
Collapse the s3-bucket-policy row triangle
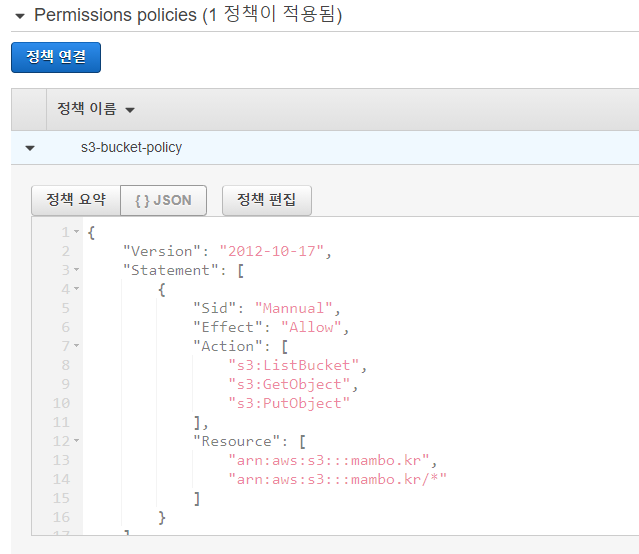point(29,148)
